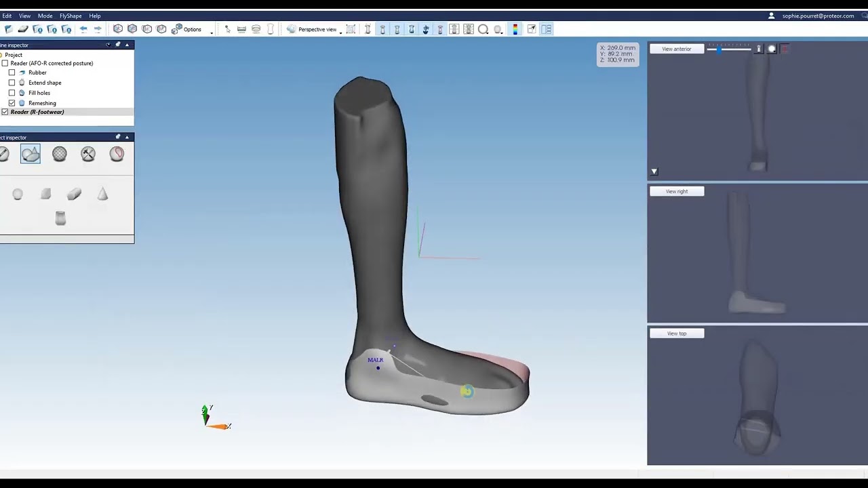This screenshot has width=868, height=488.
Task: Collapse the object inspector panel
Action: [127, 137]
